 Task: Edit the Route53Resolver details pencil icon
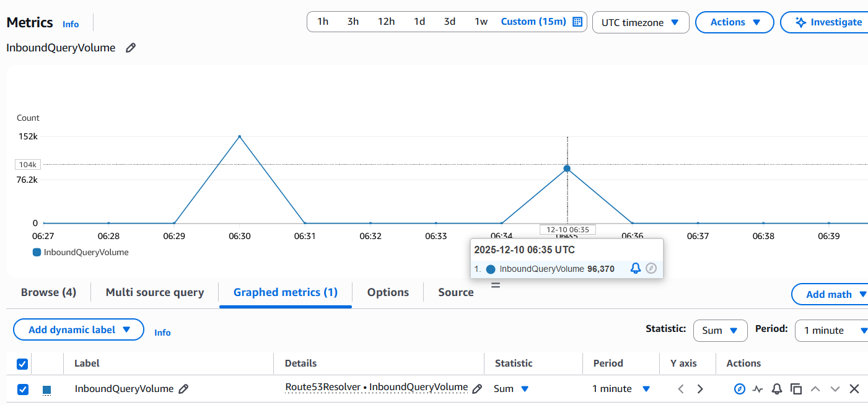pos(477,389)
